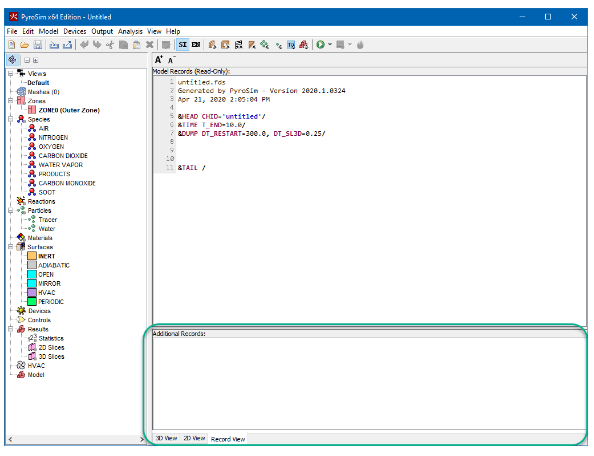
Task: Toggle the navigation tree selection-sync button
Action: pyautogui.click(x=13, y=60)
